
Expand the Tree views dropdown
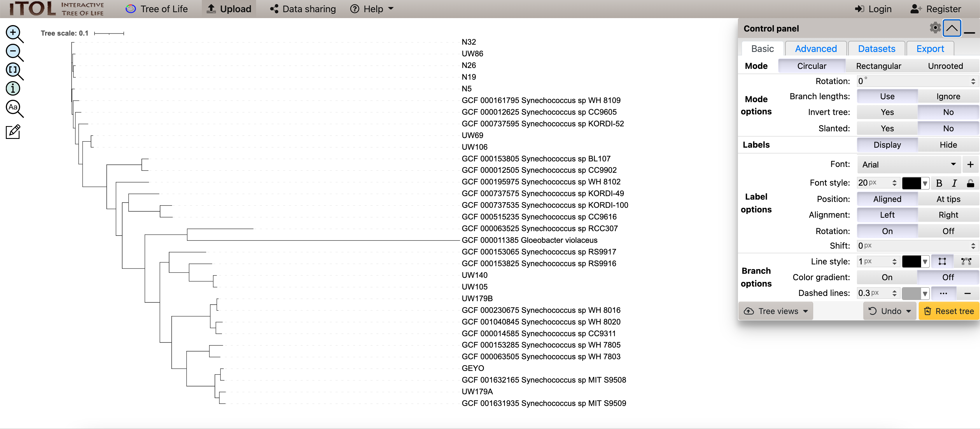(776, 311)
